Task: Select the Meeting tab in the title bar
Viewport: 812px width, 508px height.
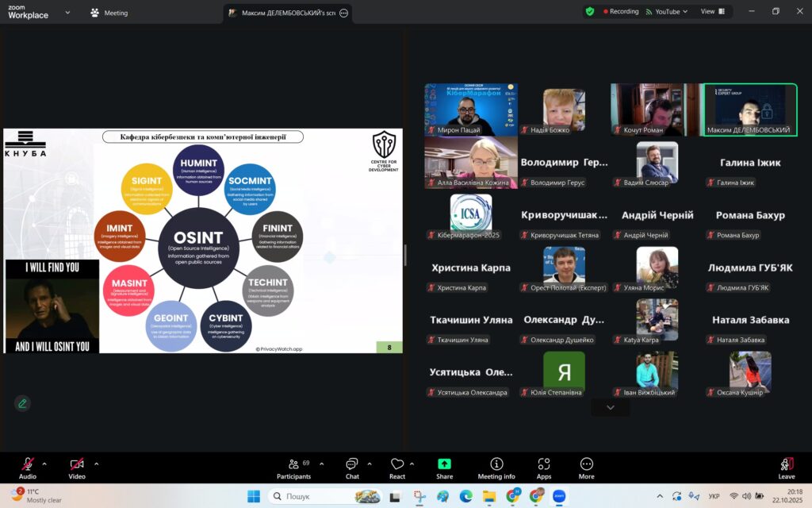Action: pyautogui.click(x=109, y=13)
